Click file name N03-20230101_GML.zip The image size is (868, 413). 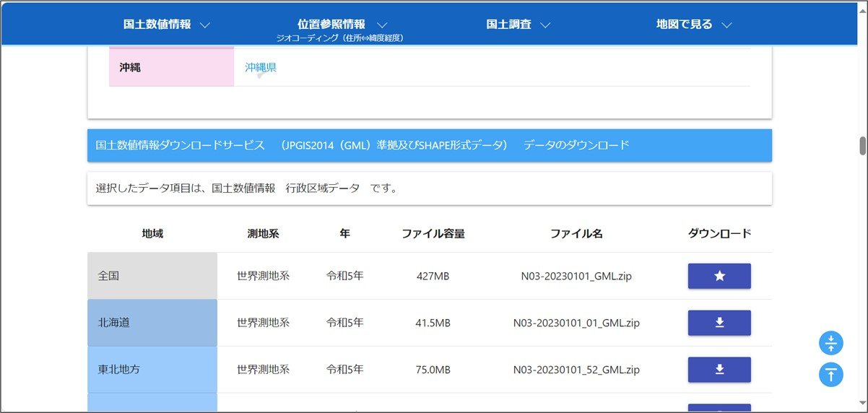pyautogui.click(x=576, y=276)
